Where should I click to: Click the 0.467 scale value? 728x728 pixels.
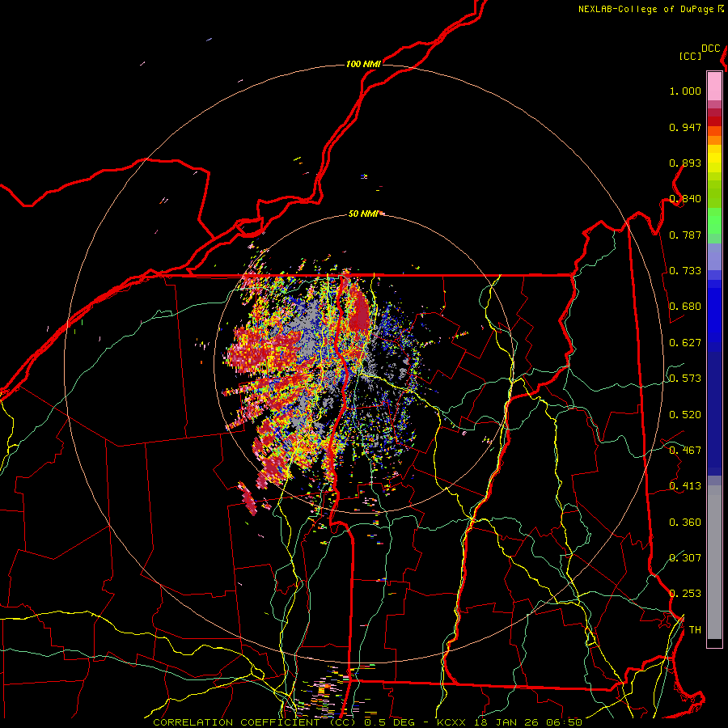[x=685, y=451]
